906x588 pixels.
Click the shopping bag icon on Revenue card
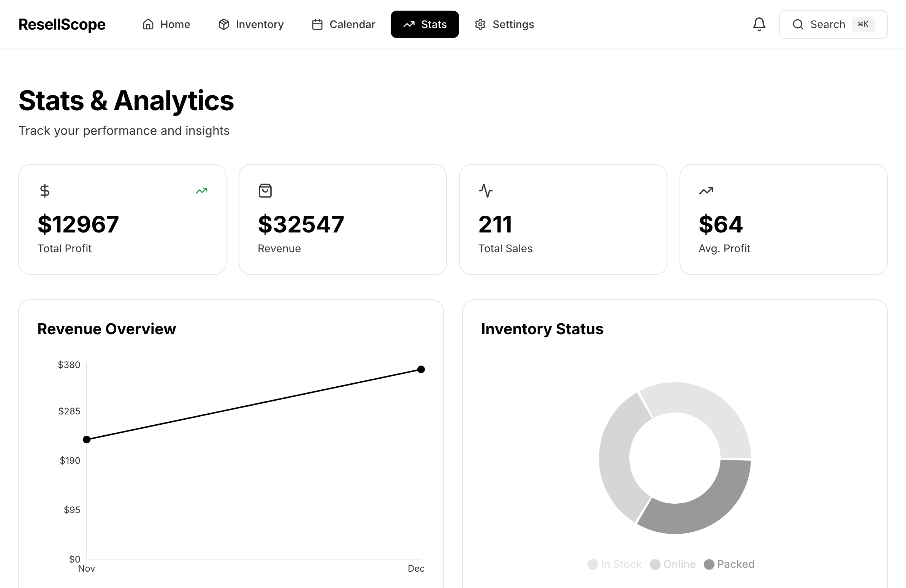[265, 190]
